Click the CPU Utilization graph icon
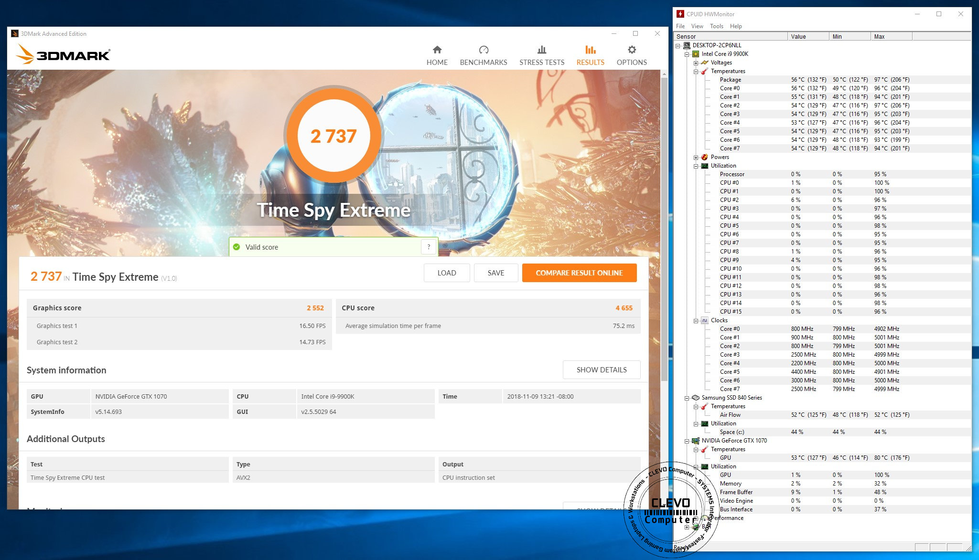The height and width of the screenshot is (560, 979). click(705, 166)
